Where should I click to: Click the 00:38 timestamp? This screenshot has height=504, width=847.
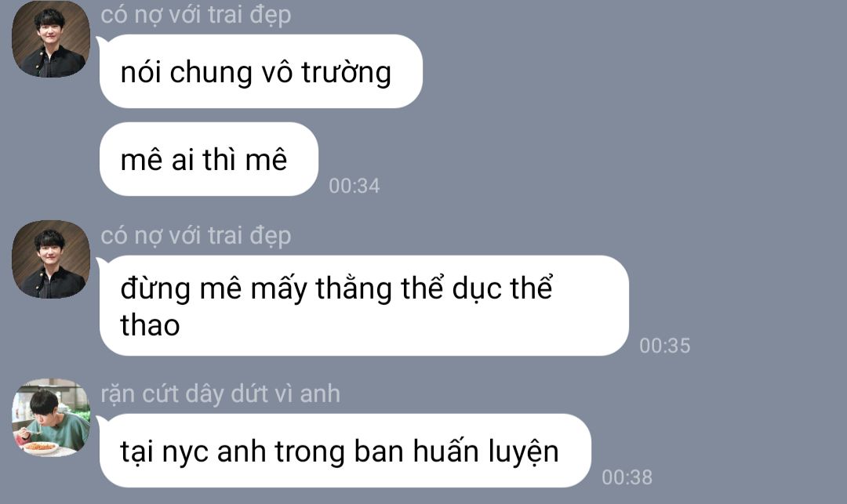[x=627, y=477]
